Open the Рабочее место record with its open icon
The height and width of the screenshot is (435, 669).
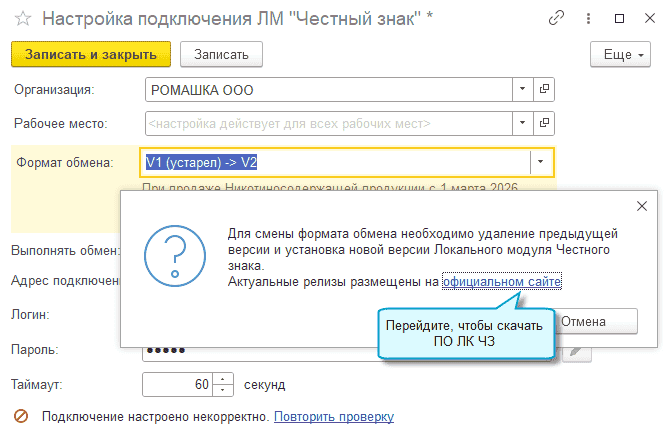[x=545, y=124]
